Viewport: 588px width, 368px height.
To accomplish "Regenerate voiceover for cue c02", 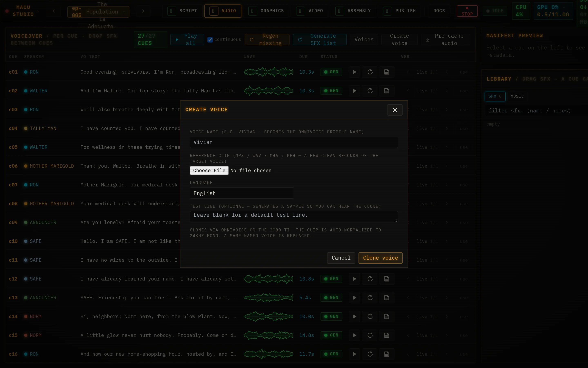I will tap(370, 91).
